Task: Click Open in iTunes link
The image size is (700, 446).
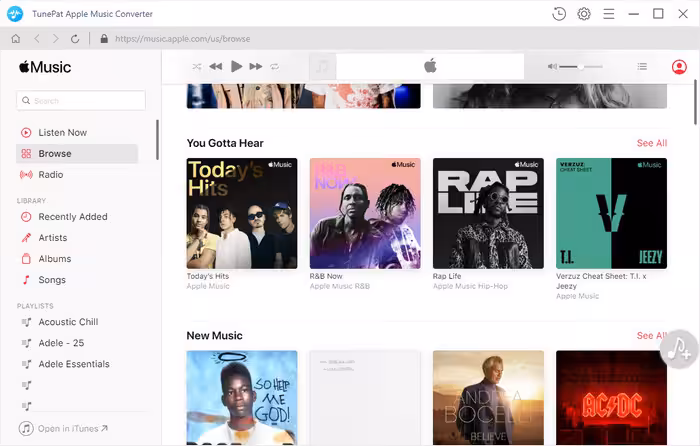Action: coord(63,429)
